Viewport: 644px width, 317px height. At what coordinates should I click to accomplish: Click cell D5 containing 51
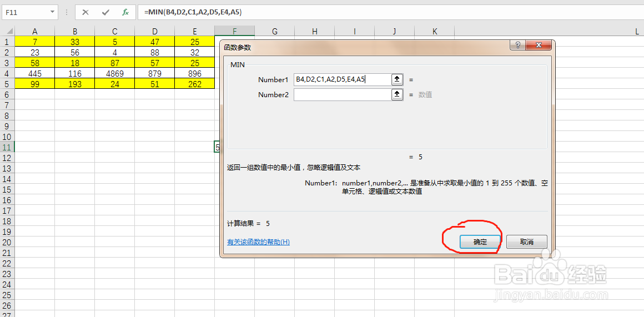pyautogui.click(x=154, y=84)
